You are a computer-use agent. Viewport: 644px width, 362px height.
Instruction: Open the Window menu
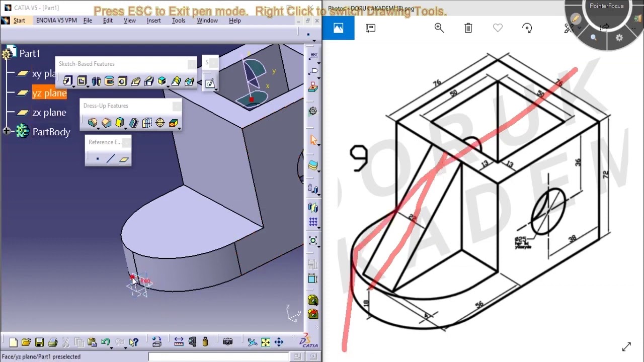207,21
